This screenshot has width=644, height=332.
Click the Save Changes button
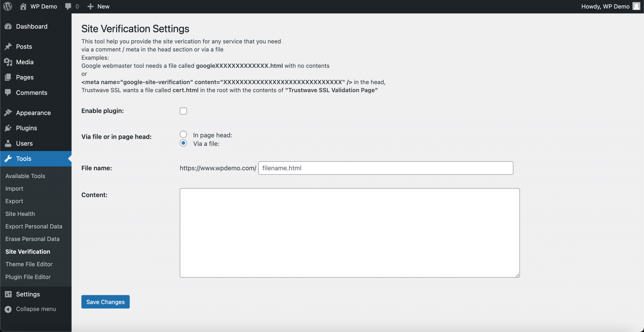[105, 301]
